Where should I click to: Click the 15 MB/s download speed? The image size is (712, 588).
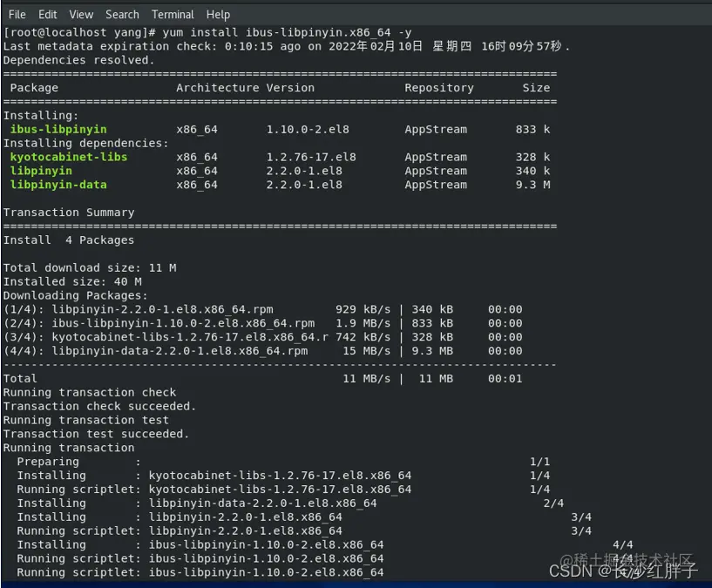tap(366, 351)
